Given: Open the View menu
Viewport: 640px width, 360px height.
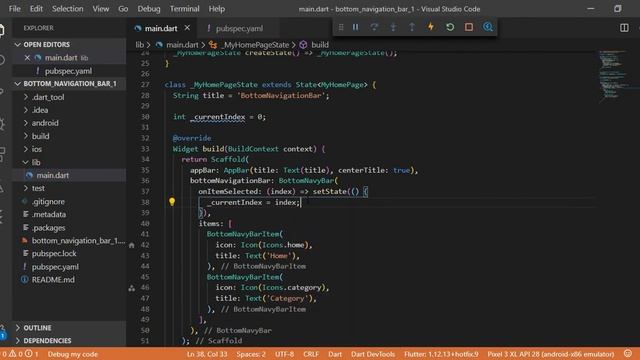Looking at the screenshot, I should click(100, 9).
